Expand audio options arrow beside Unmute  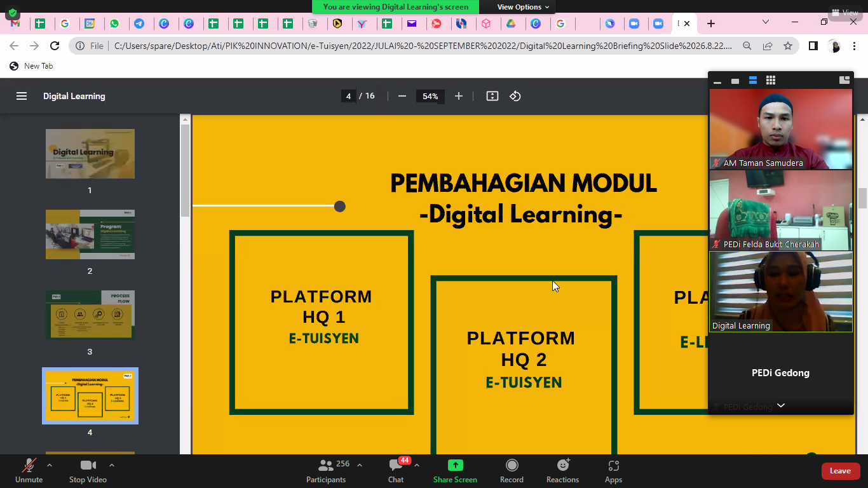click(x=50, y=465)
